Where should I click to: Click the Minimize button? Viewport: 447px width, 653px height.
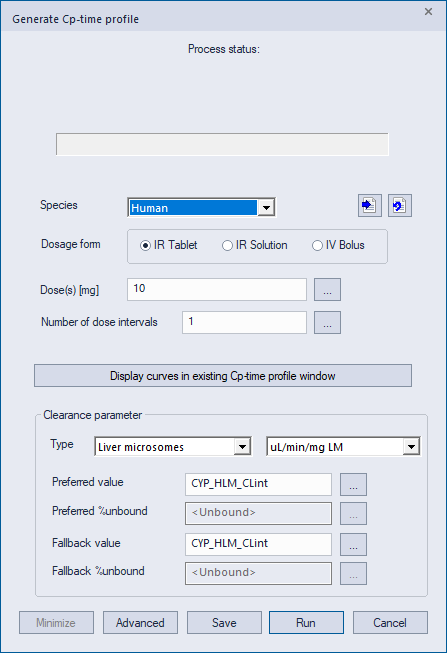point(56,623)
